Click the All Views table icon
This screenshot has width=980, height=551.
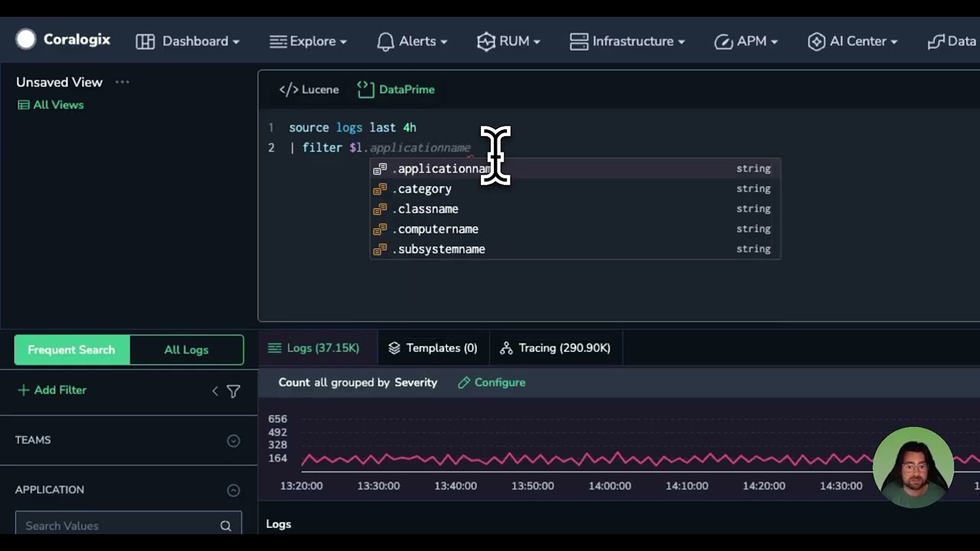pos(24,105)
